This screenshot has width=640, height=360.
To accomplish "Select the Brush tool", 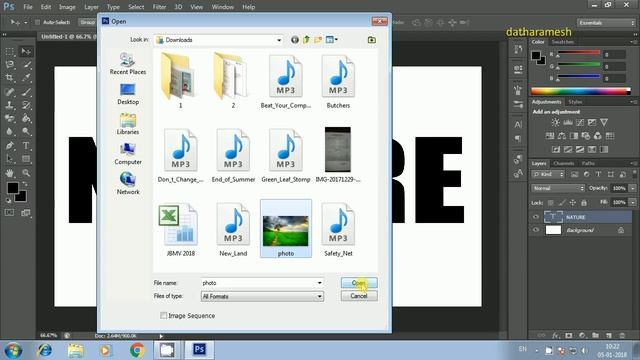I will click(26, 91).
